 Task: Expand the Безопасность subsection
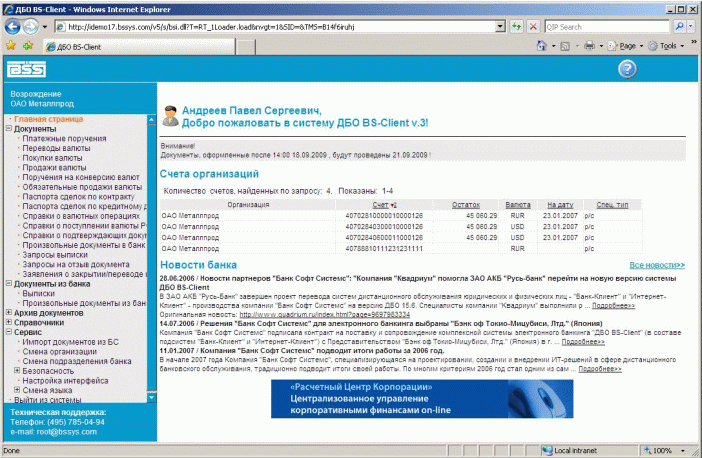(17, 370)
